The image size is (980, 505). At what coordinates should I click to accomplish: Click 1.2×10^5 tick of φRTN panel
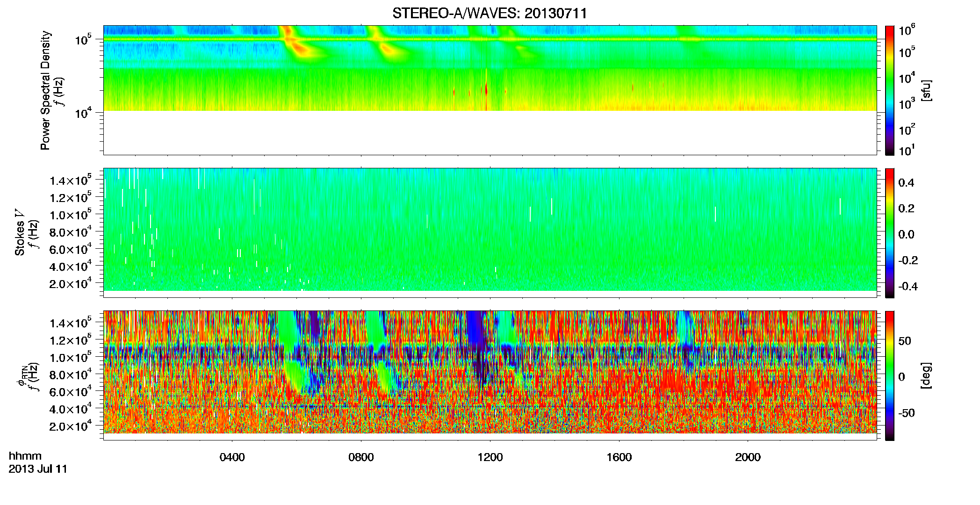pos(71,340)
